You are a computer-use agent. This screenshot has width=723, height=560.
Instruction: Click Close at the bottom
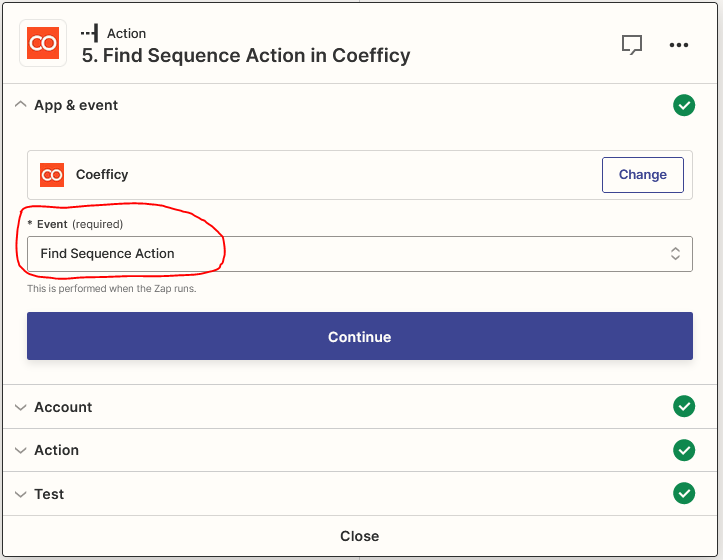click(x=360, y=536)
